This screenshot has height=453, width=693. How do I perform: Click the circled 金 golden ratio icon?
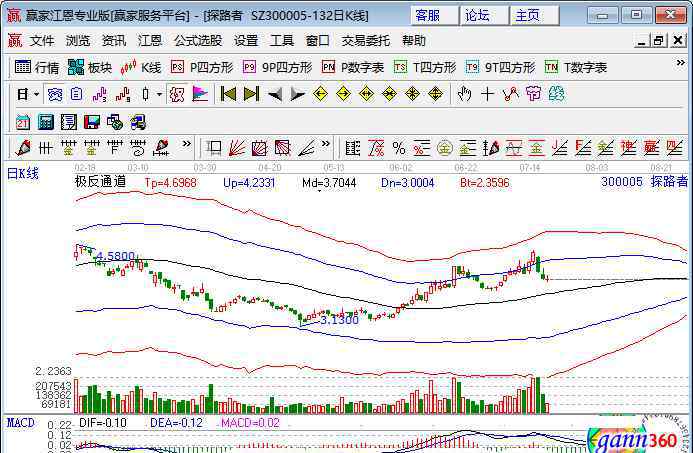pyautogui.click(x=445, y=148)
